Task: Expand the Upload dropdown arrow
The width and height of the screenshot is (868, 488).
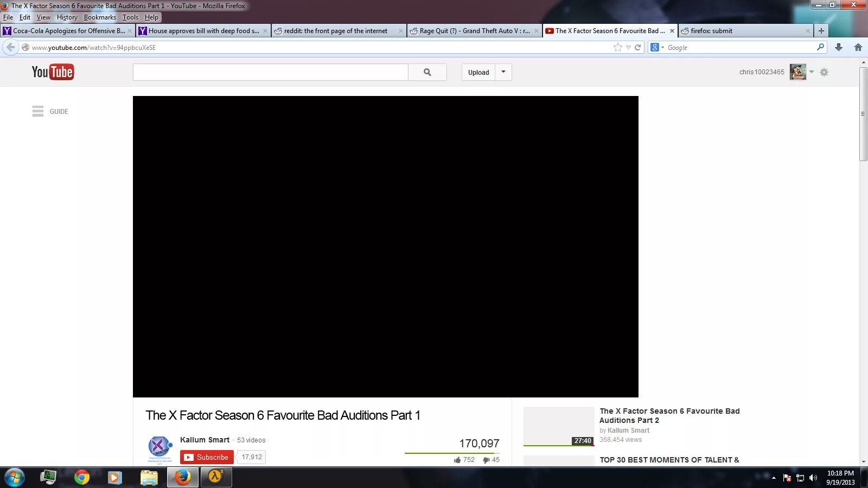Action: point(503,72)
